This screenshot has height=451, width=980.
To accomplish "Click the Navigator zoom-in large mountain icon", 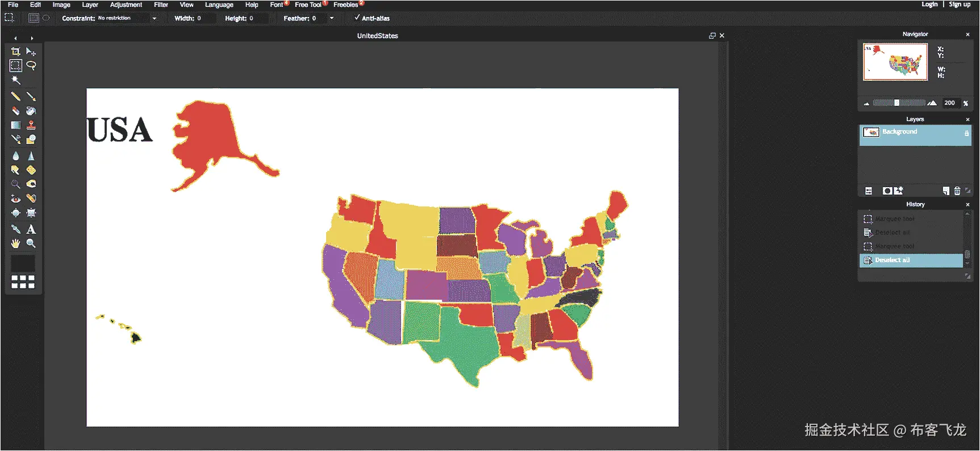I will coord(932,103).
